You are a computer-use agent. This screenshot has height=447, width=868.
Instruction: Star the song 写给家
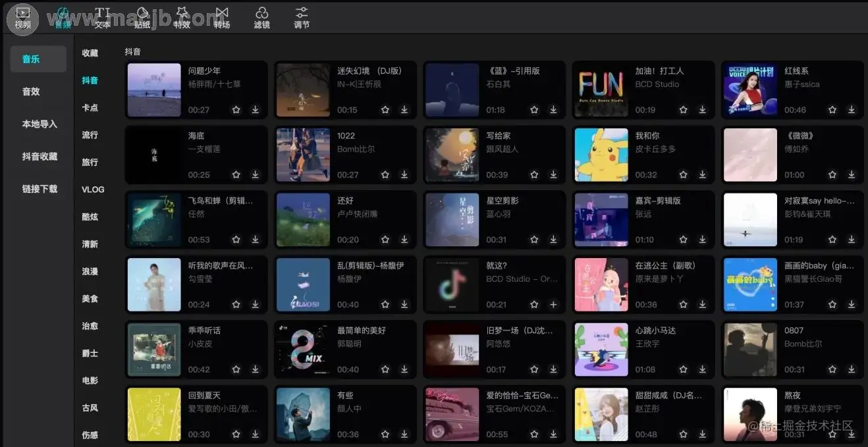[535, 174]
